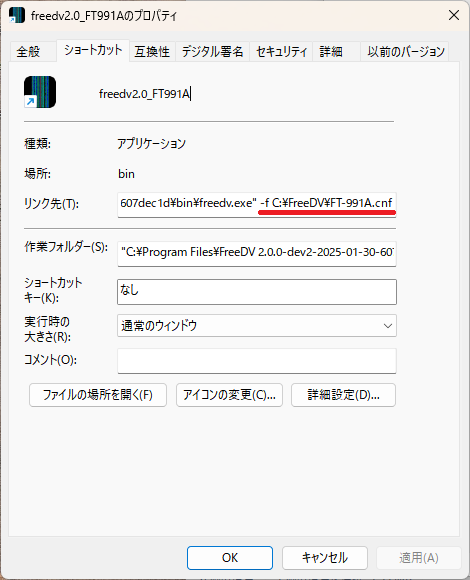Click the bin location value

(126, 174)
